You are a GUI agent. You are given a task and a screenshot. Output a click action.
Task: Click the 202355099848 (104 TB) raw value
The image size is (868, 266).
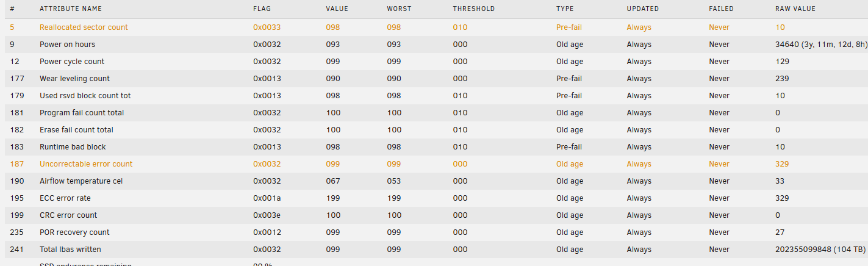point(820,250)
